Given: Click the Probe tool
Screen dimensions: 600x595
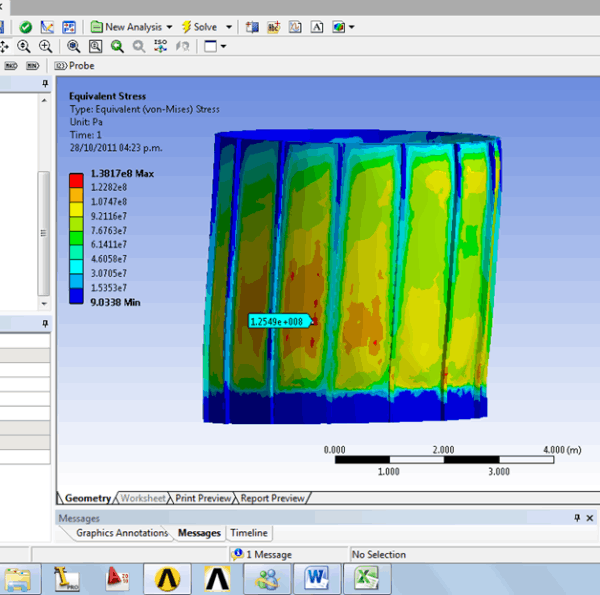Looking at the screenshot, I should (x=75, y=65).
